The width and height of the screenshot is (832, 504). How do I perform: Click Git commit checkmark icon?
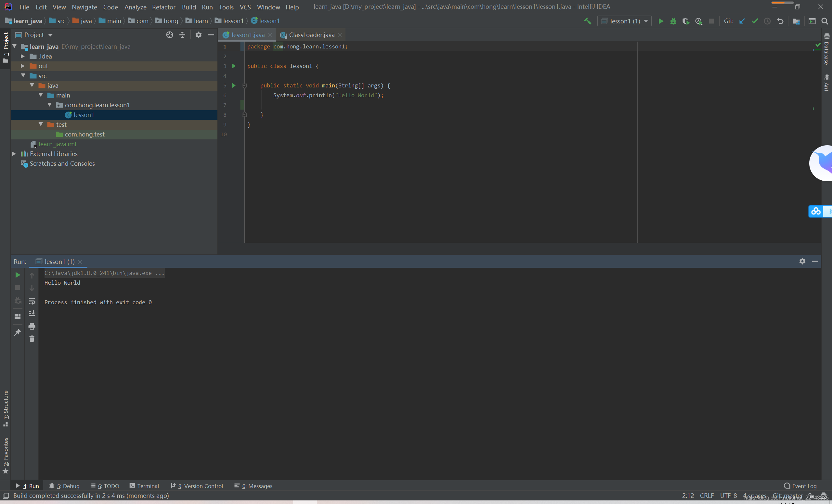[755, 21]
